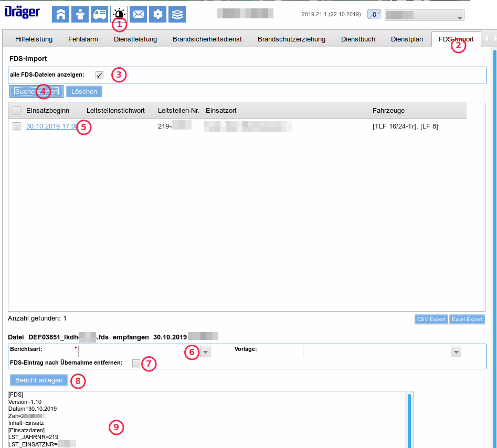Open the stacked layers module icon

tap(177, 14)
